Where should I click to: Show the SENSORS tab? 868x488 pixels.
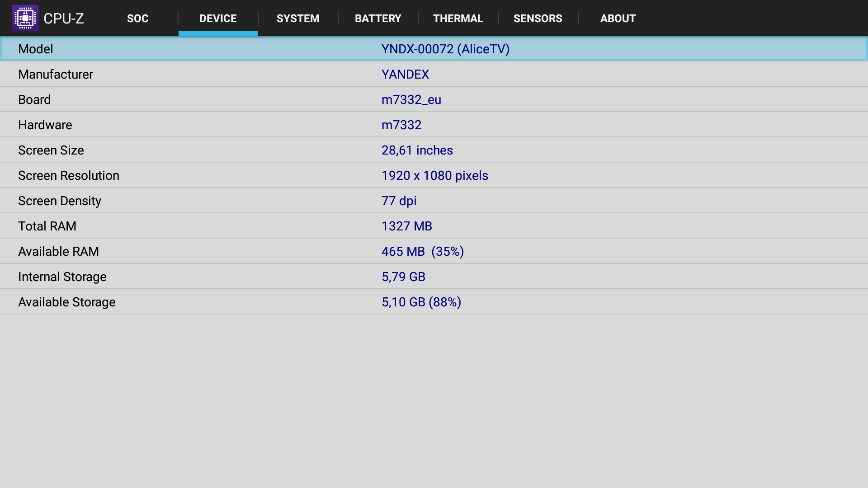click(538, 19)
